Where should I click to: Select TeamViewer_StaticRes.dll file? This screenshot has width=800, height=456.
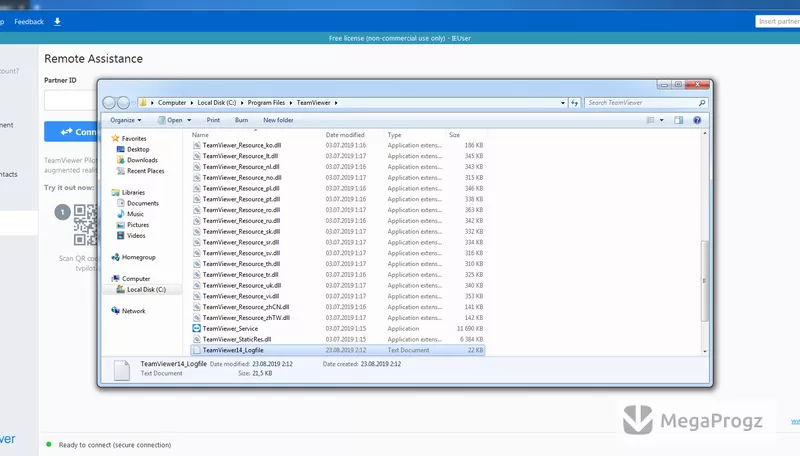pyautogui.click(x=237, y=339)
